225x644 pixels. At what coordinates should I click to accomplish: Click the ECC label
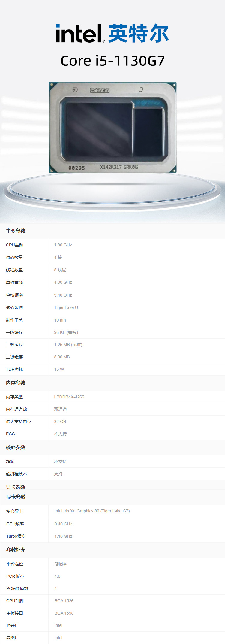10,434
